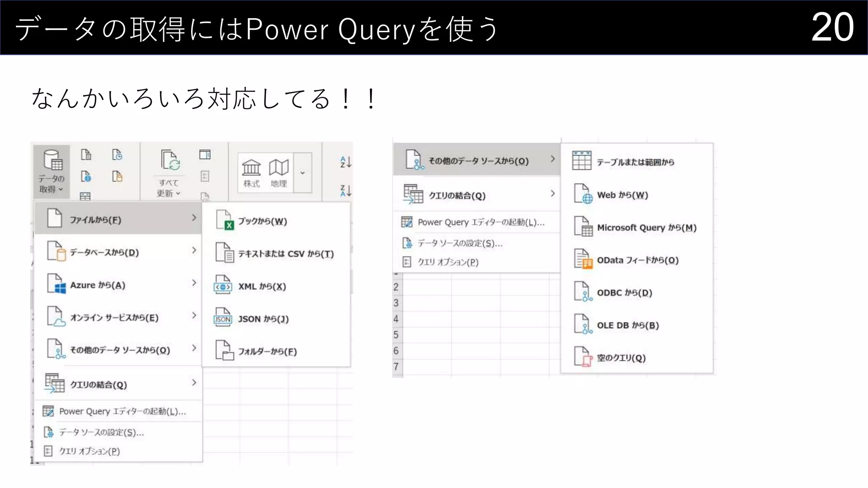Screen dimensions: 868x488
Task: Click the XML file icon
Action: click(x=223, y=285)
